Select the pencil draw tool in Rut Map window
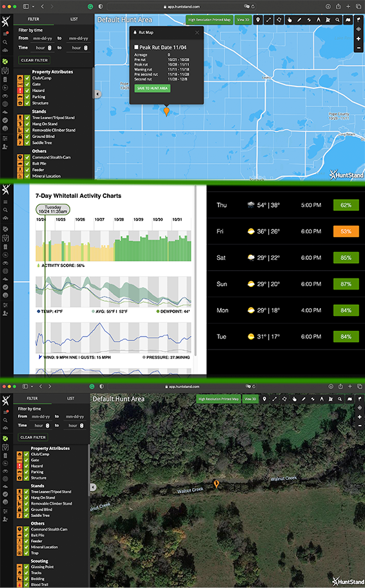This screenshot has height=588, width=365. [299, 20]
